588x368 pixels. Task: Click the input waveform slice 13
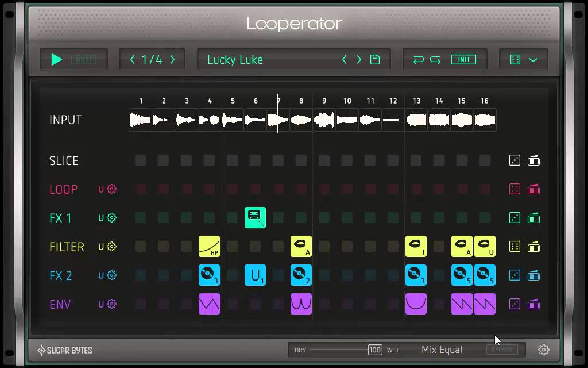click(416, 120)
